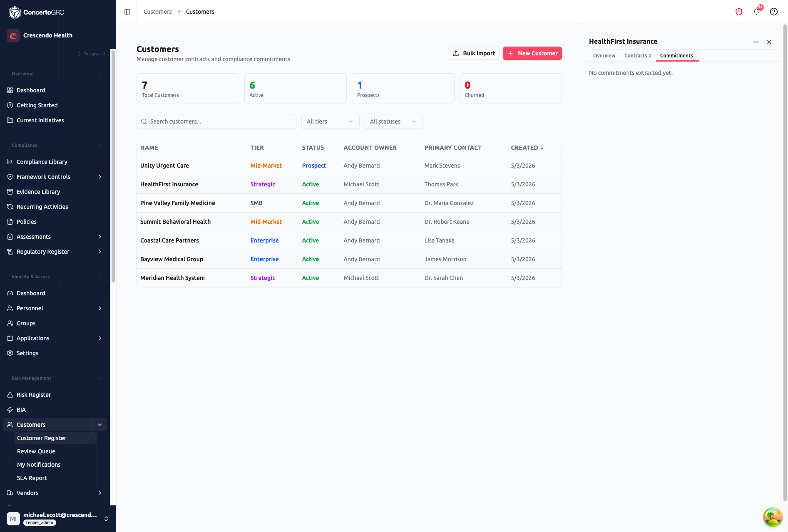The image size is (788, 532).
Task: Click the Current Initiatives folder icon
Action: [10, 120]
